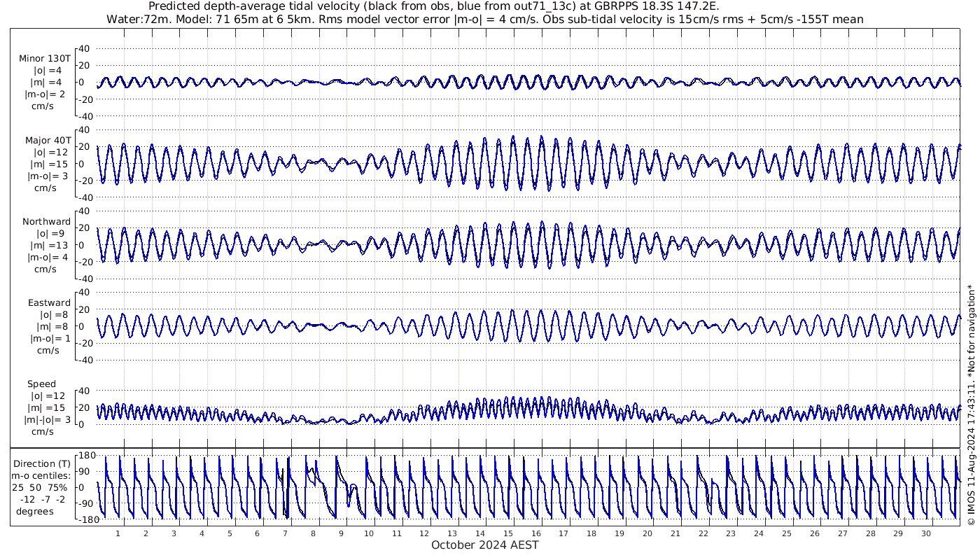Click day tick label '13' on x-axis
Image resolution: width=980 pixels, height=560 pixels.
(452, 533)
